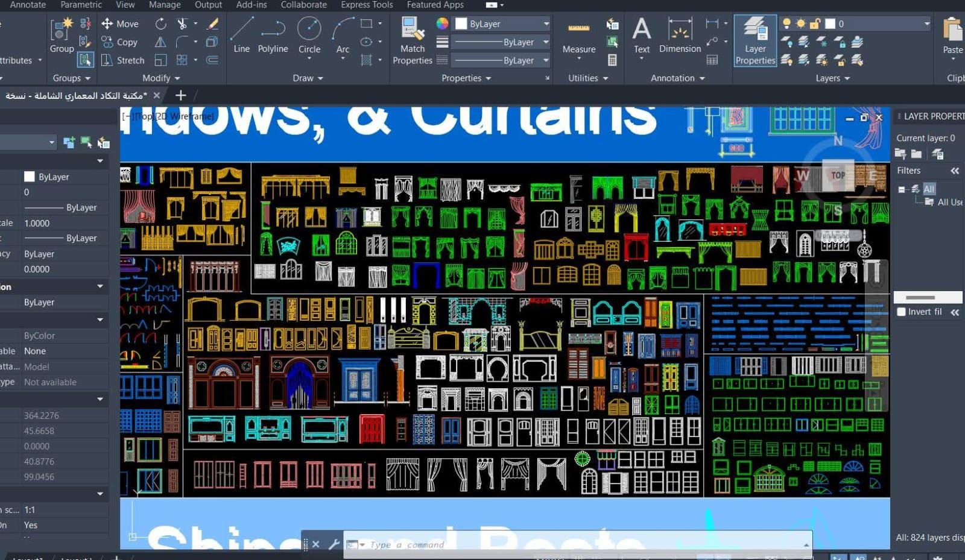
Task: Select the Polyline tool
Action: tap(273, 35)
